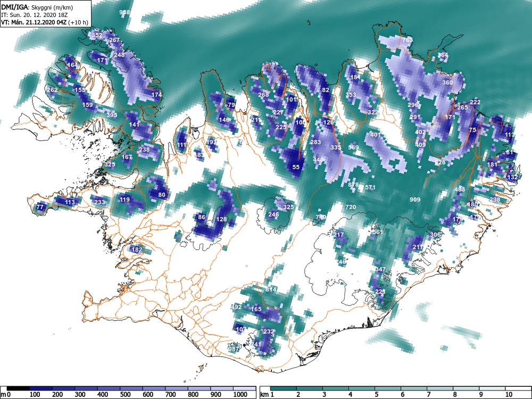Click the DMI/IGA Skyggni (m/km) title text
The width and height of the screenshot is (532, 399).
[x=37, y=7]
